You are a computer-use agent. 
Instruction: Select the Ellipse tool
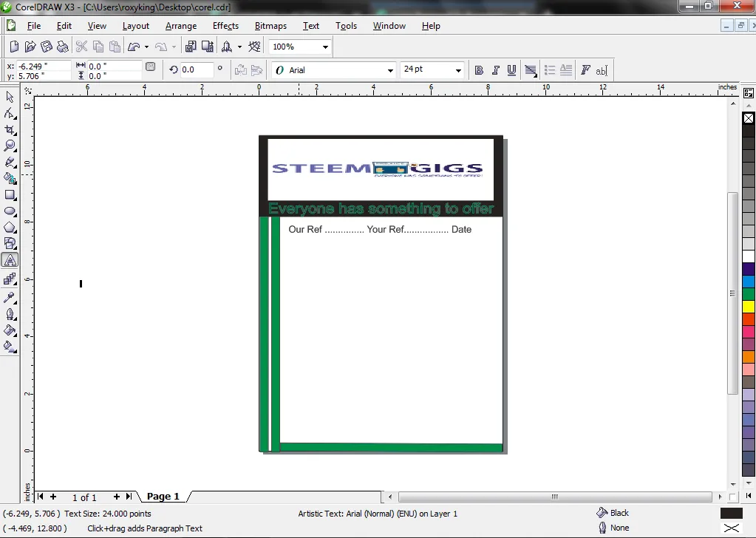point(10,211)
